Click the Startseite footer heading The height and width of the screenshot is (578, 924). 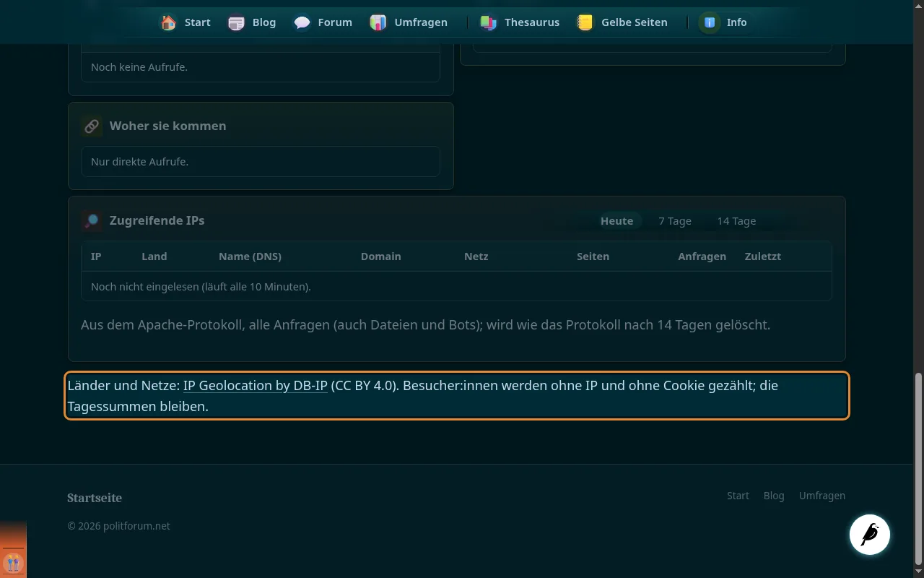coord(95,498)
